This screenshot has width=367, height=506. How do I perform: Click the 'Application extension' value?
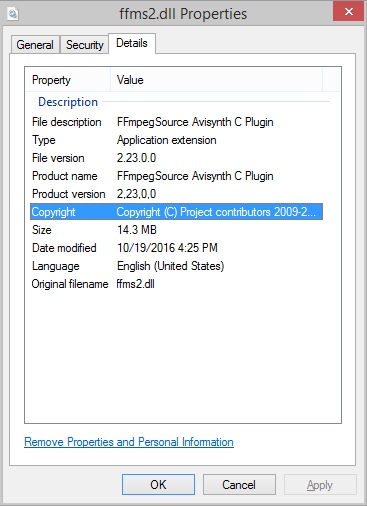pos(166,140)
